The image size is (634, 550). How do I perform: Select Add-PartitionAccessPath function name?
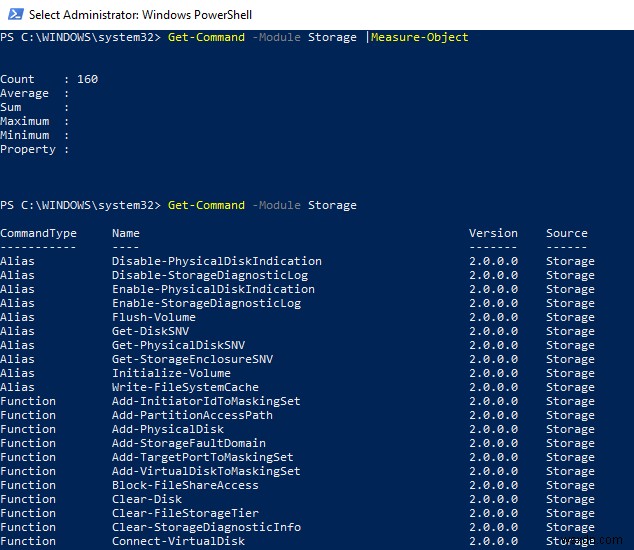click(192, 415)
